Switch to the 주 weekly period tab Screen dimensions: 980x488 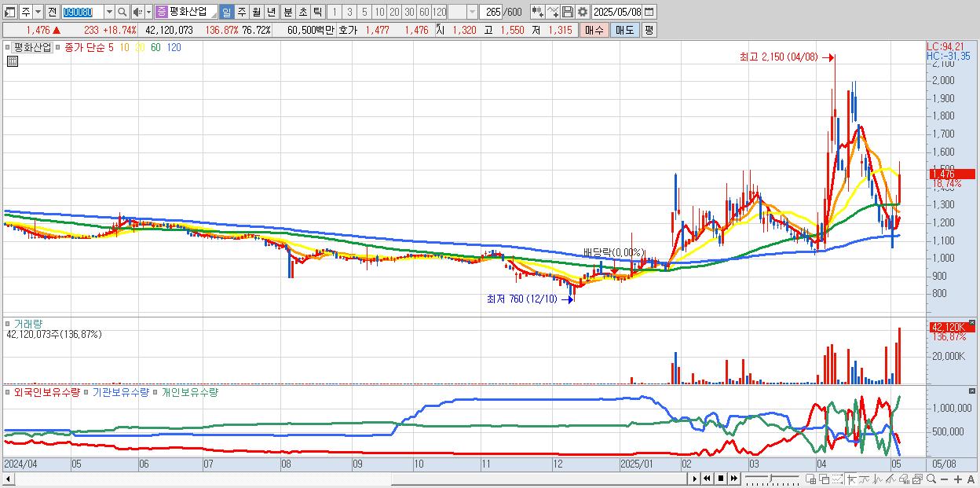pos(241,12)
